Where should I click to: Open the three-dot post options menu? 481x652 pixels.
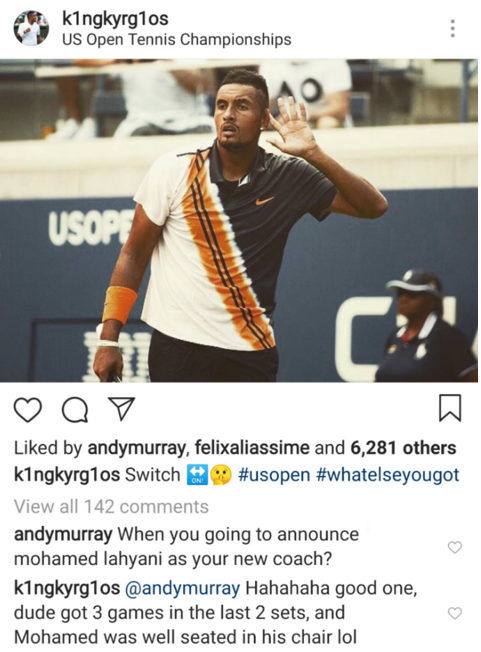coord(453,28)
